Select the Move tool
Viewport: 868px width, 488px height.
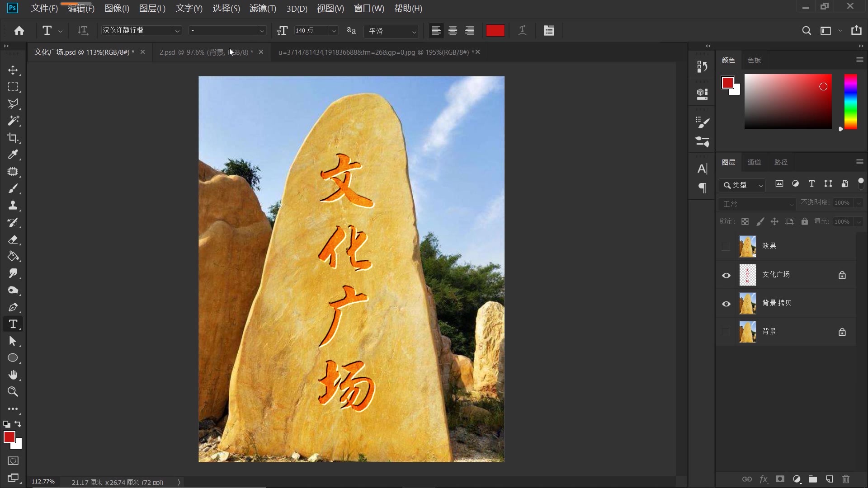click(x=13, y=70)
